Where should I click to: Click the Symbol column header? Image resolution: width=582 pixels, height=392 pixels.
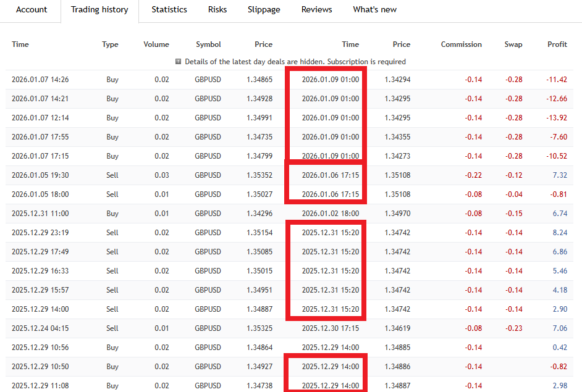[208, 44]
